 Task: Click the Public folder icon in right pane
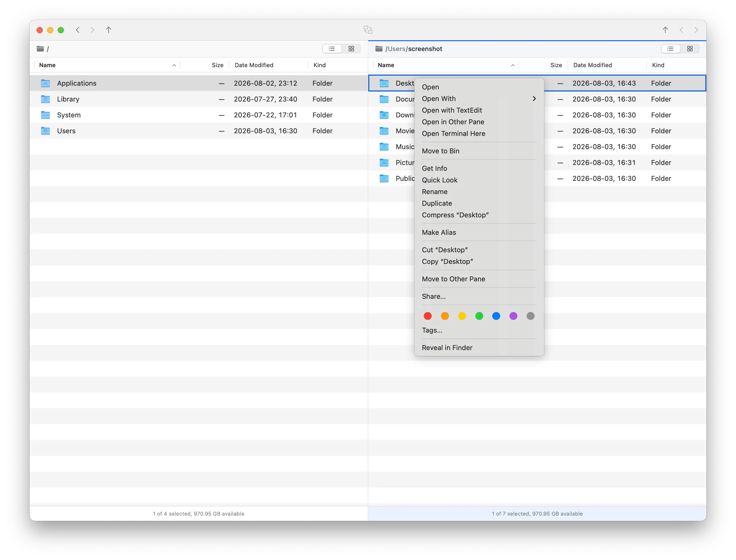click(384, 178)
